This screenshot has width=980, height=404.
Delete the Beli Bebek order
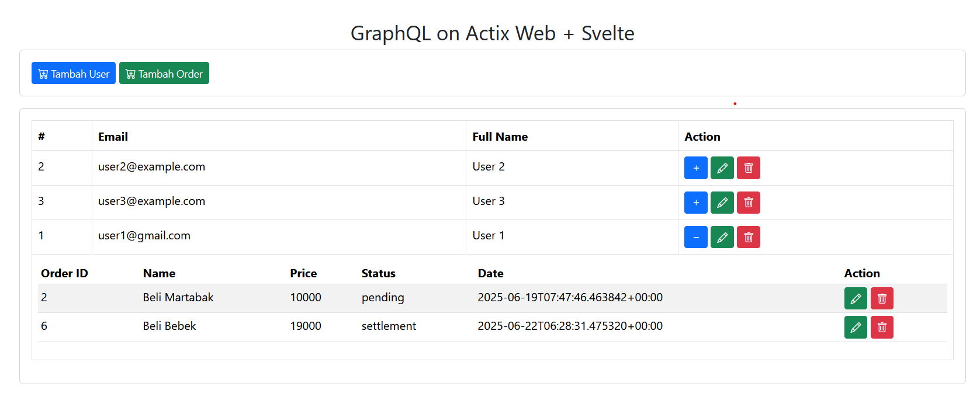tap(882, 328)
